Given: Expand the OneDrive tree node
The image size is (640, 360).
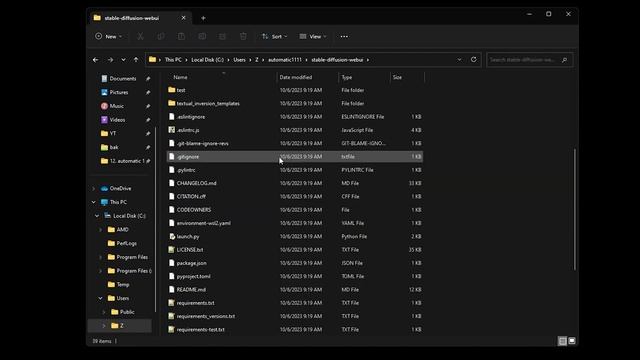Looking at the screenshot, I should 94,189.
